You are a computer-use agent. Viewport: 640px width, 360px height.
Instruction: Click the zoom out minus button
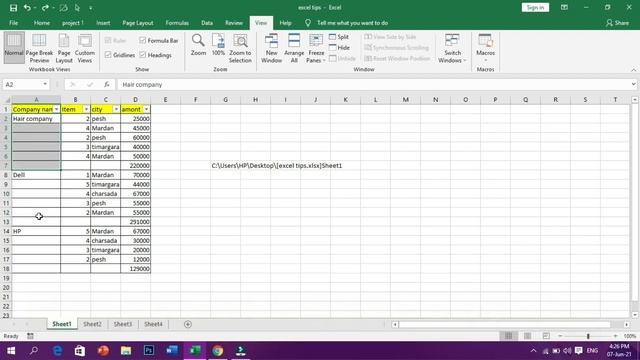(560, 336)
